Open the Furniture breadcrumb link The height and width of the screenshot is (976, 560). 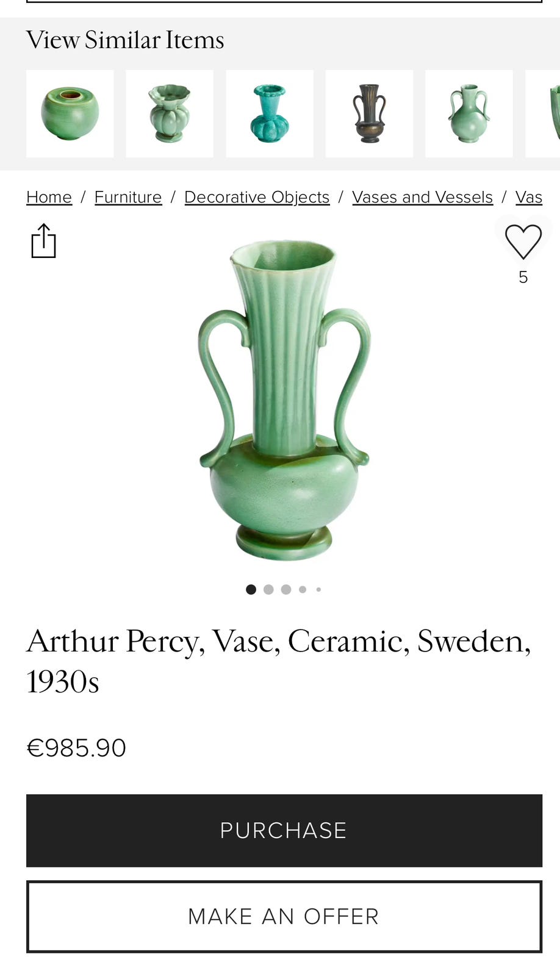pyautogui.click(x=128, y=197)
